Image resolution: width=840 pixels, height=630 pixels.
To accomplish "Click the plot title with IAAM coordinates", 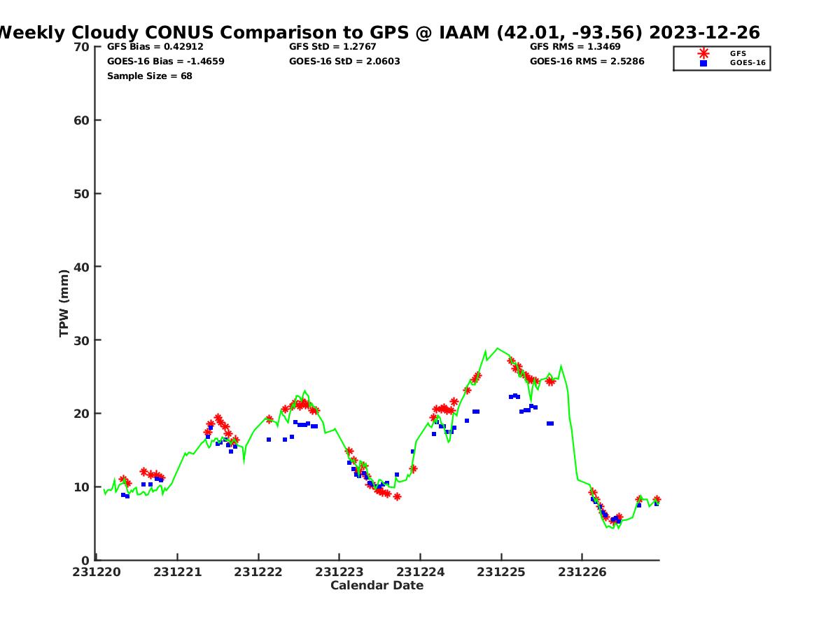I will point(378,32).
